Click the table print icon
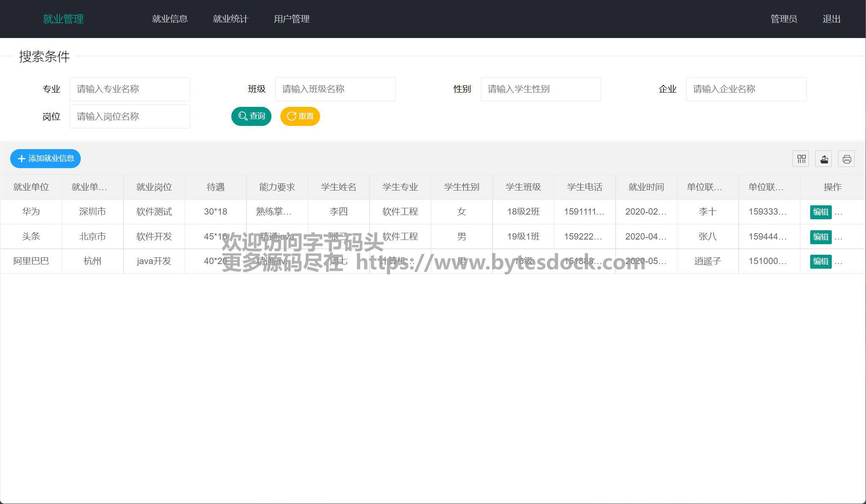 [846, 159]
